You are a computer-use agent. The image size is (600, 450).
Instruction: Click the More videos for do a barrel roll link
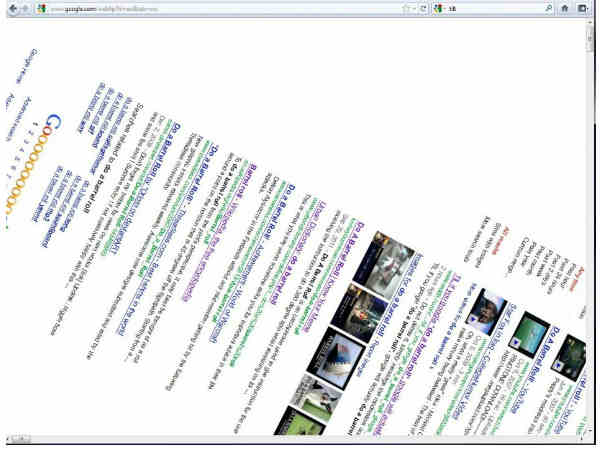pyautogui.click(x=454, y=325)
